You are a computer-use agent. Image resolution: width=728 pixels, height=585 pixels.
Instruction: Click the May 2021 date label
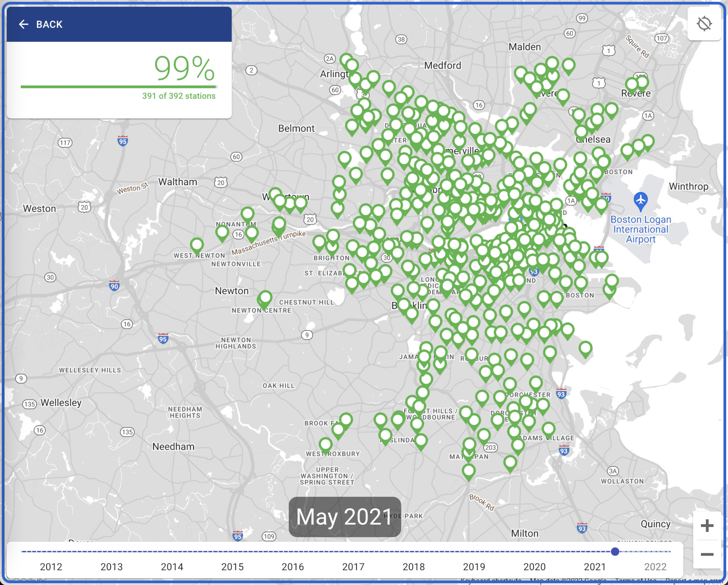point(344,517)
